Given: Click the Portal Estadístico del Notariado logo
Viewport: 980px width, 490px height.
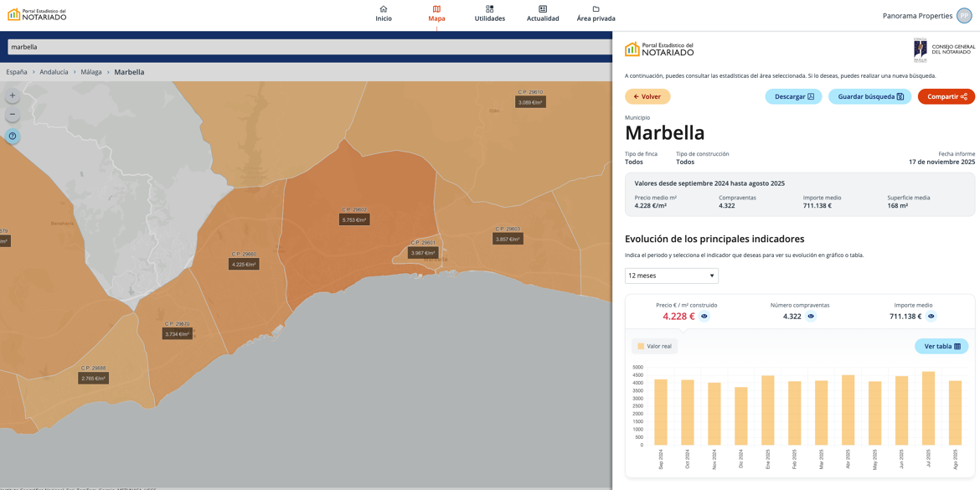Looking at the screenshot, I should click(x=37, y=14).
